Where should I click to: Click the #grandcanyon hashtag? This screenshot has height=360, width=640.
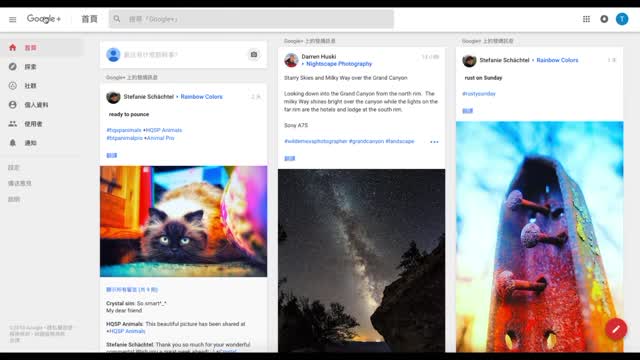(x=366, y=141)
